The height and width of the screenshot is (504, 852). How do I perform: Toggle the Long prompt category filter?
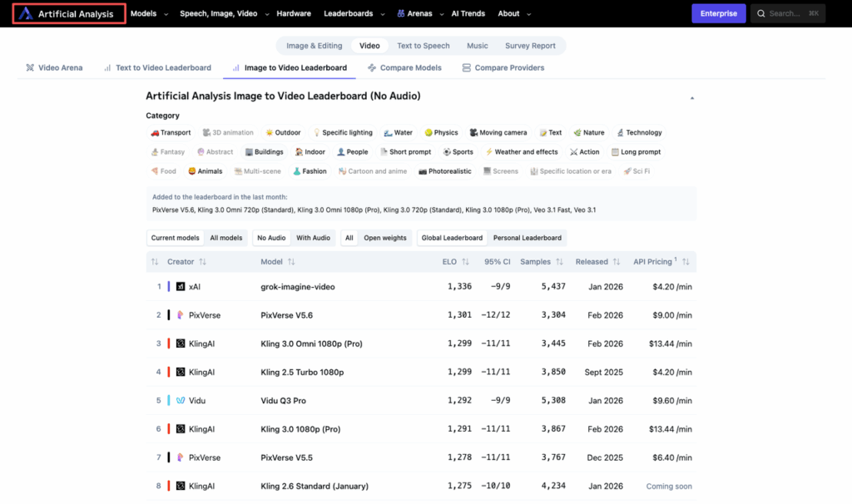[636, 152]
